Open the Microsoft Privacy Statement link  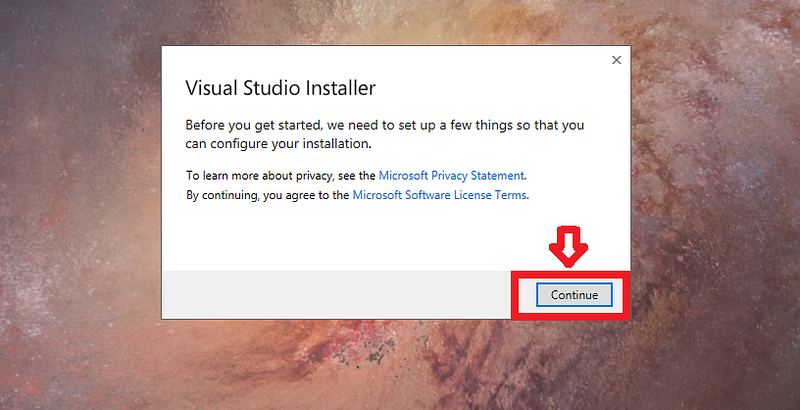[452, 175]
